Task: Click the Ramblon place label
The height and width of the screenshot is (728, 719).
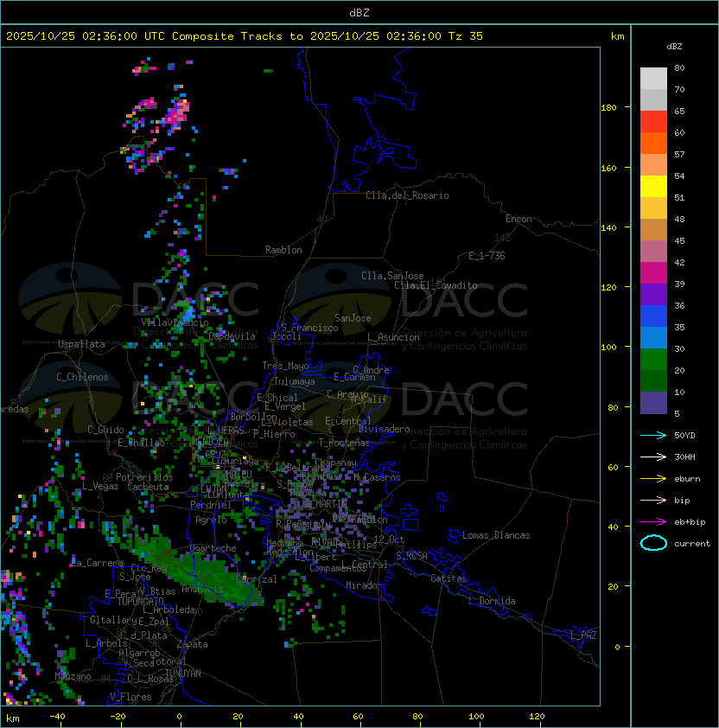Action: (283, 250)
